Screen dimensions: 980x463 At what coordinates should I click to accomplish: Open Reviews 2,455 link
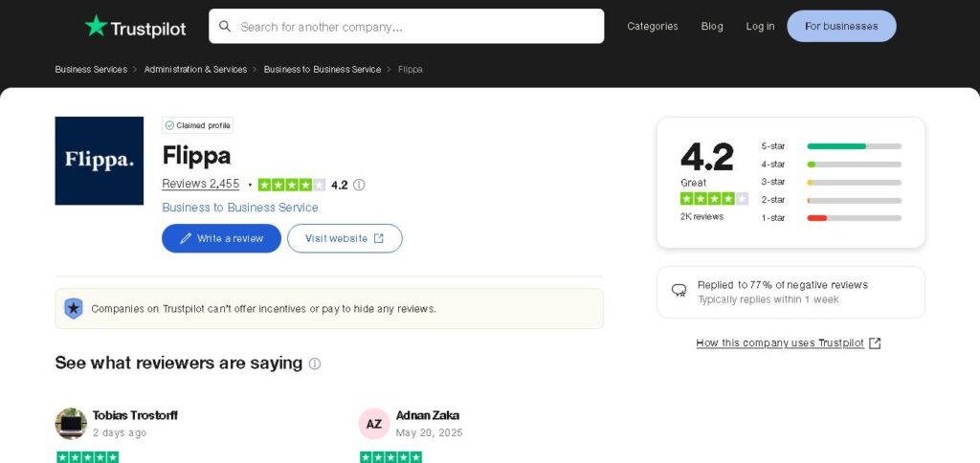[201, 184]
